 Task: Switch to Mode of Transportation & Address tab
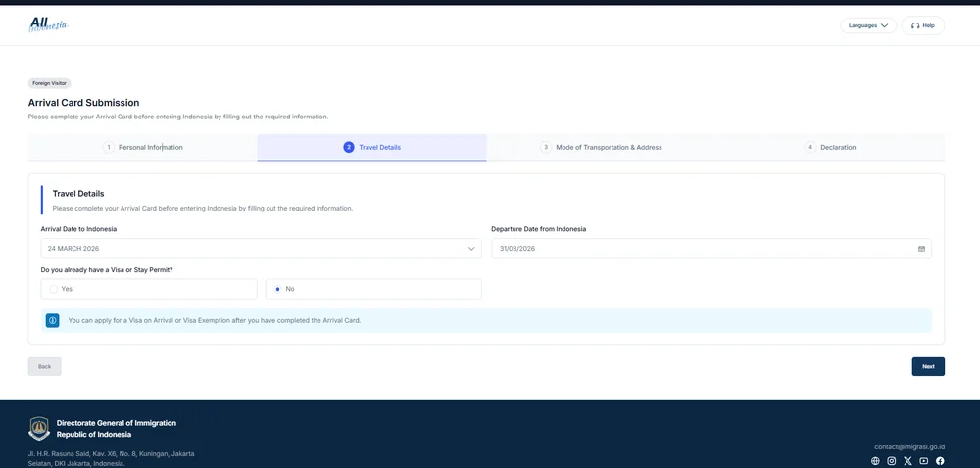601,148
